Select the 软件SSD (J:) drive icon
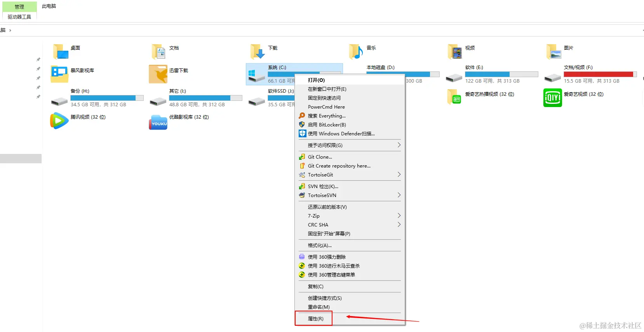644x332 pixels. coord(257,102)
